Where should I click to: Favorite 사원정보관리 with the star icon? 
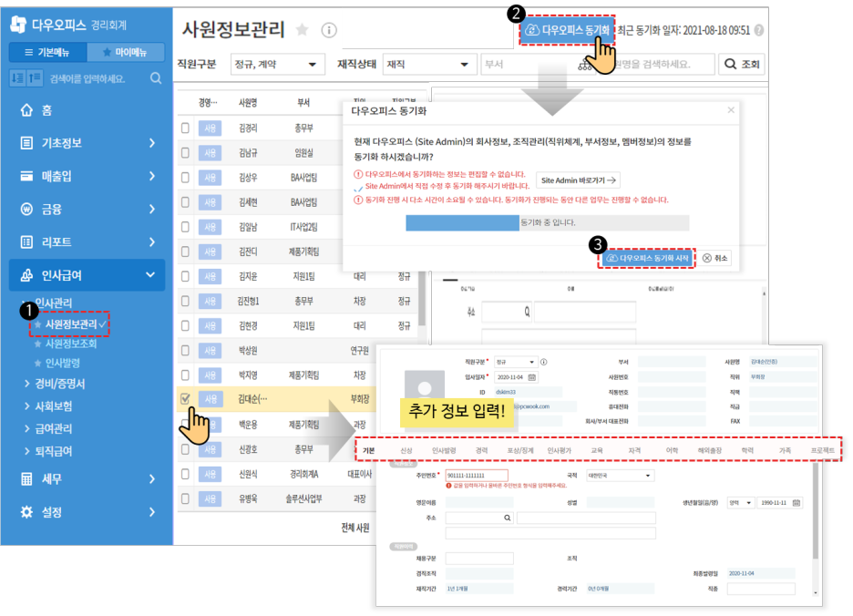(x=302, y=29)
